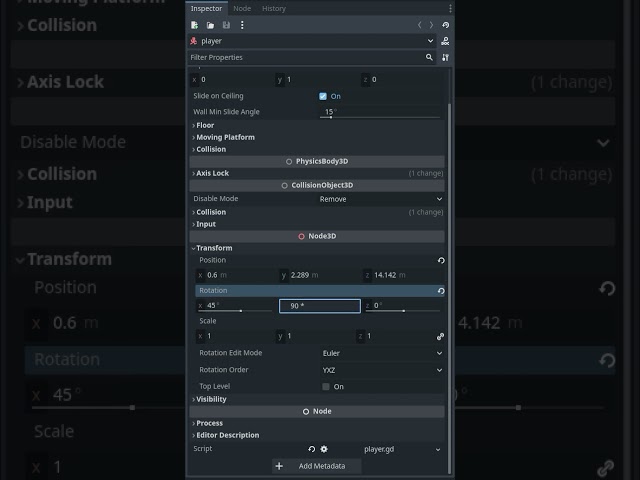This screenshot has height=480, width=640.
Task: Expand the Editor Description section
Action: [227, 435]
